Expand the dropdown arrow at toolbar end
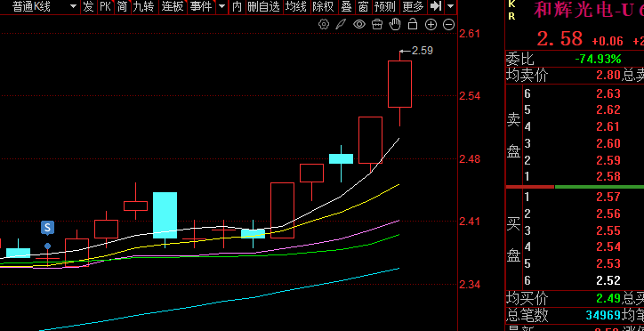 [x=451, y=6]
